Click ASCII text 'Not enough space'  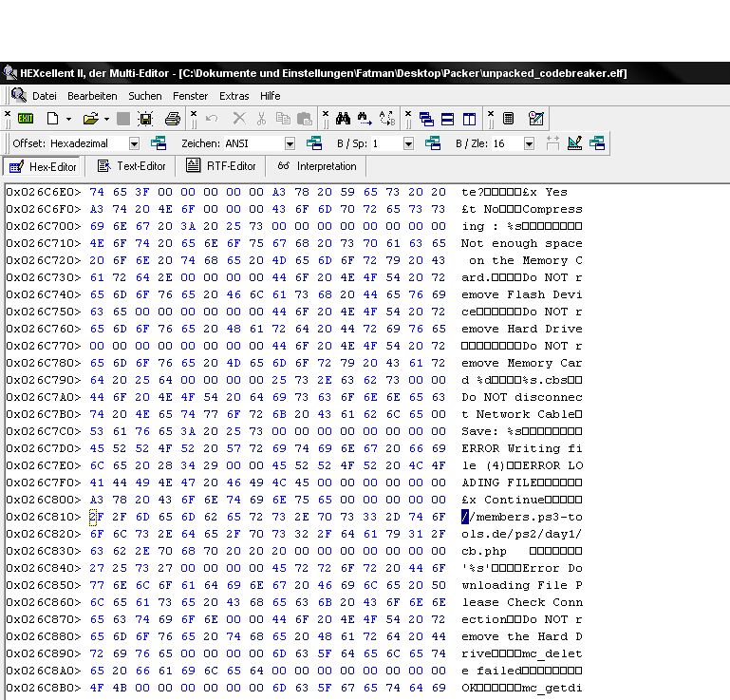point(521,243)
